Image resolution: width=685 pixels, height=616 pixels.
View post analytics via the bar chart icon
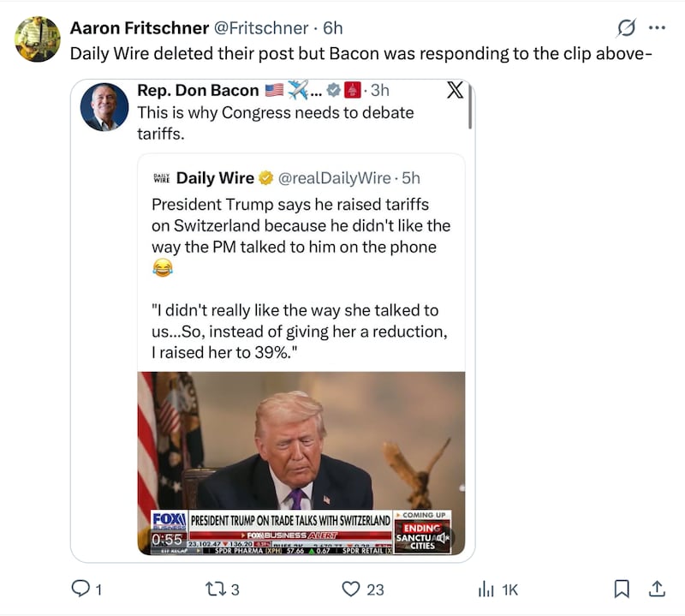[x=486, y=589]
